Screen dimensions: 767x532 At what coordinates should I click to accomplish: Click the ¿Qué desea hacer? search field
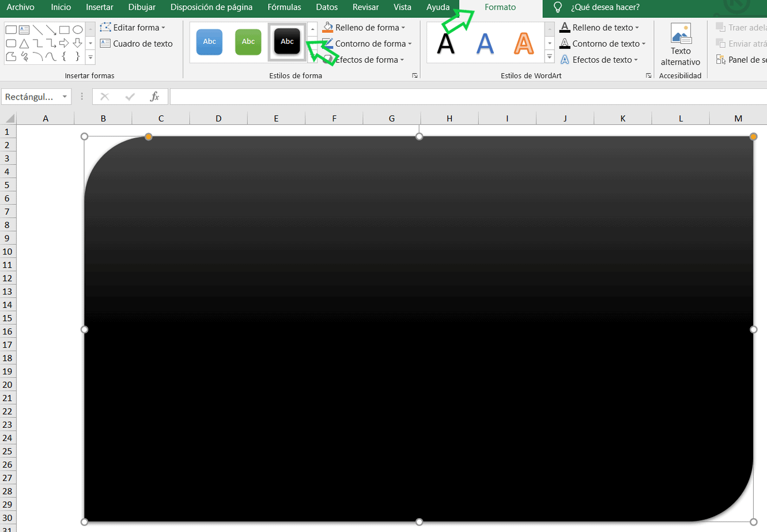[x=605, y=7]
